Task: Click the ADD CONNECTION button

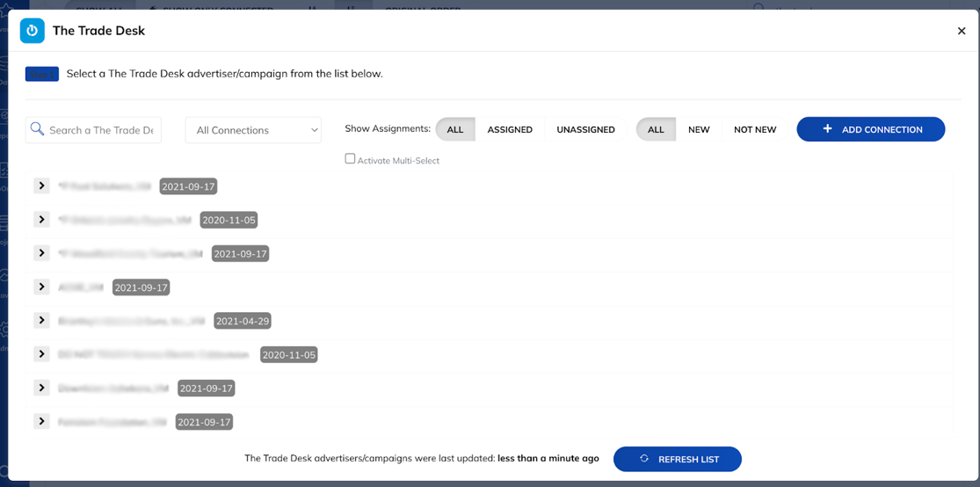Action: click(871, 129)
